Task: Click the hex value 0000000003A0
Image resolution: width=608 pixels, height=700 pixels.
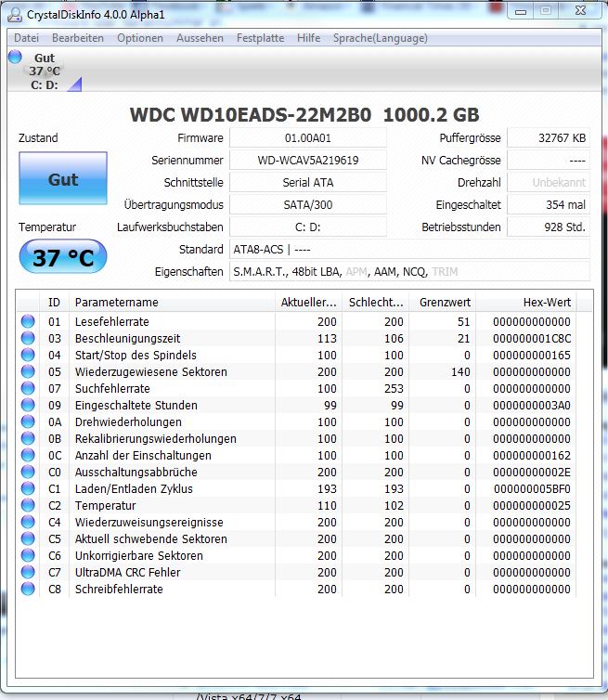Action: pos(532,406)
